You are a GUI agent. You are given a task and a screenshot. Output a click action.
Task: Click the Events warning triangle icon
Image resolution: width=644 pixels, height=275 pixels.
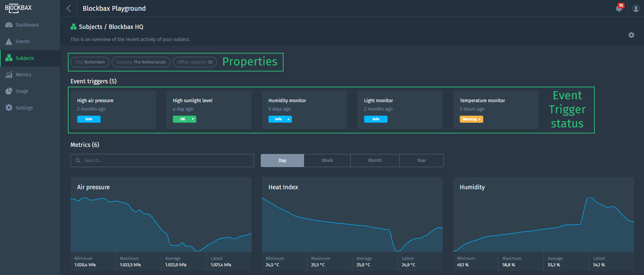[9, 42]
